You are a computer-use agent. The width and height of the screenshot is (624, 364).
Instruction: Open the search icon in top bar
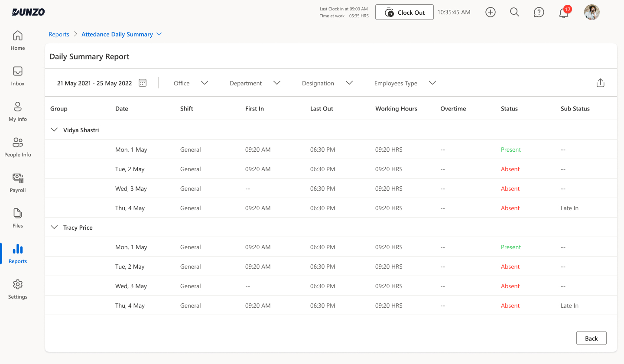click(514, 12)
